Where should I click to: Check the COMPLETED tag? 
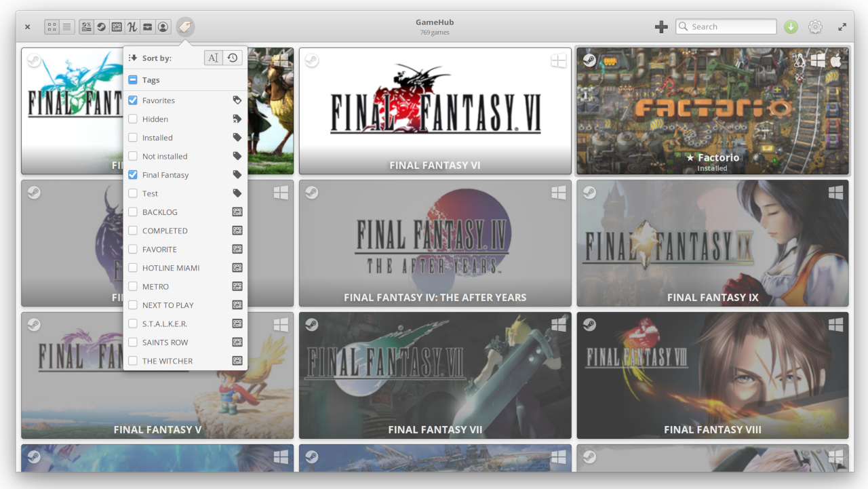click(133, 231)
